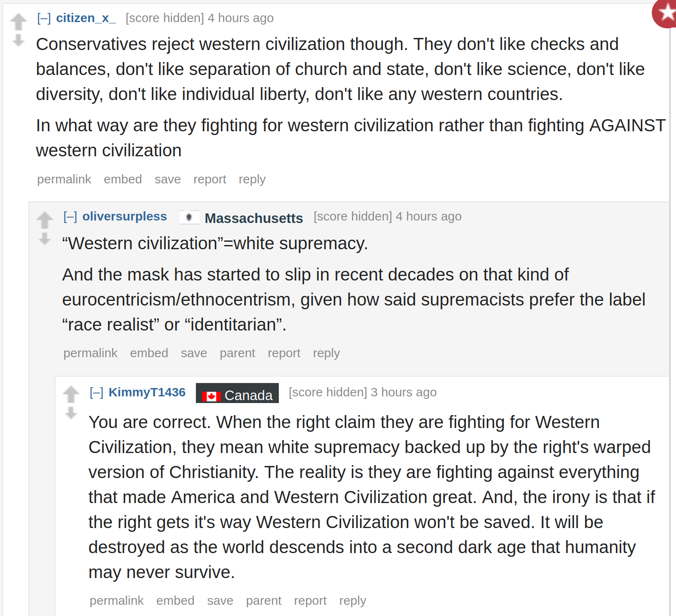Collapse KimmyT1436's comment
Viewport: 676px width, 616px height.
[x=96, y=393]
